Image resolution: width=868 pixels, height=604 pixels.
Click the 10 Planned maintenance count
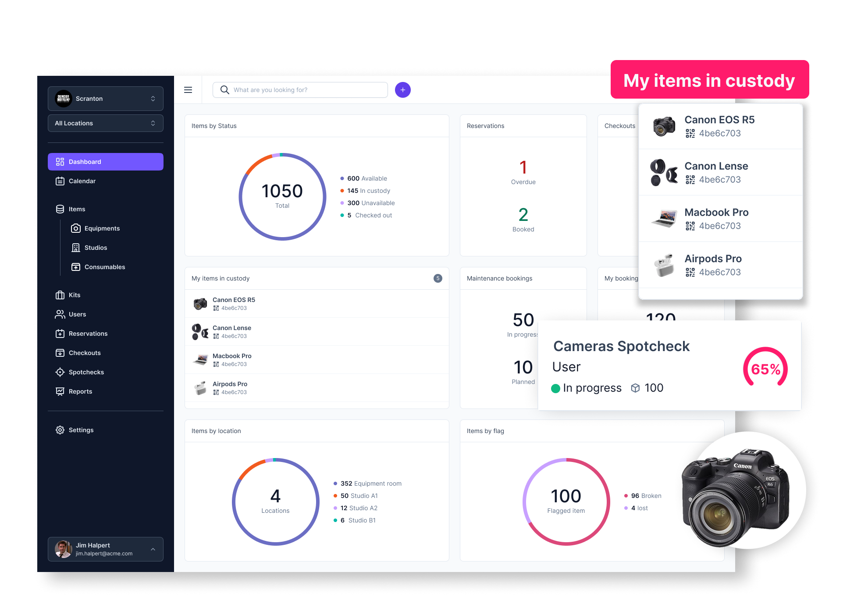pos(523,372)
